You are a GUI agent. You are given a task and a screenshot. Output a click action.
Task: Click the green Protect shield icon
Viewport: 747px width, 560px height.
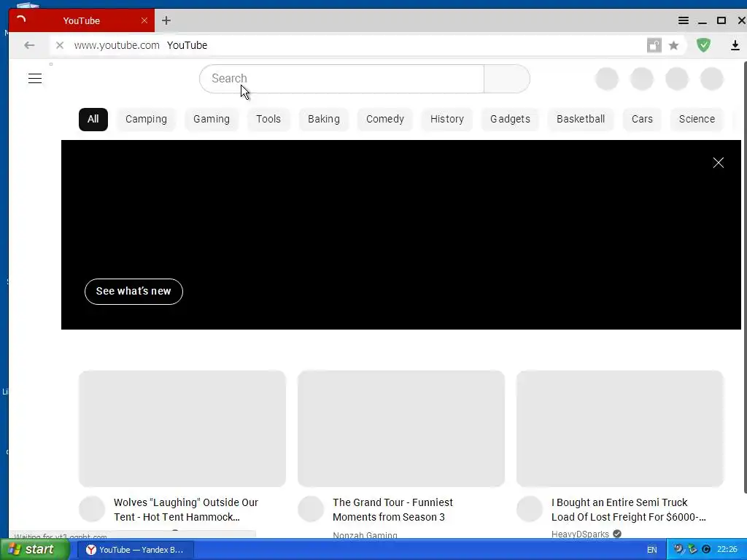(703, 45)
